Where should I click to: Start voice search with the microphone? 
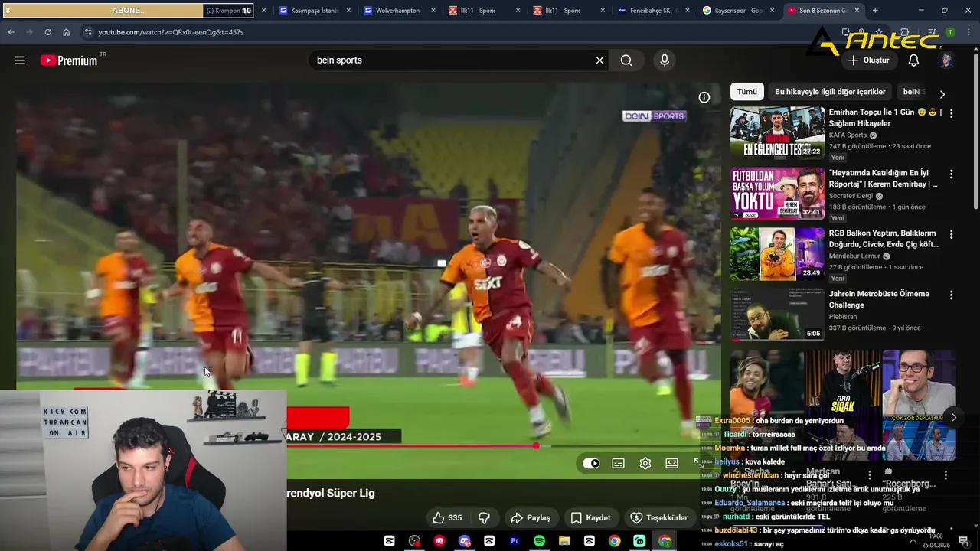point(664,60)
